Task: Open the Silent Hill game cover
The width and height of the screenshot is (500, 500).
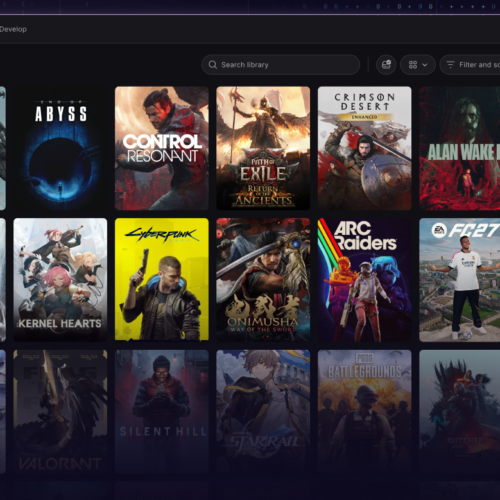Action: tap(162, 412)
